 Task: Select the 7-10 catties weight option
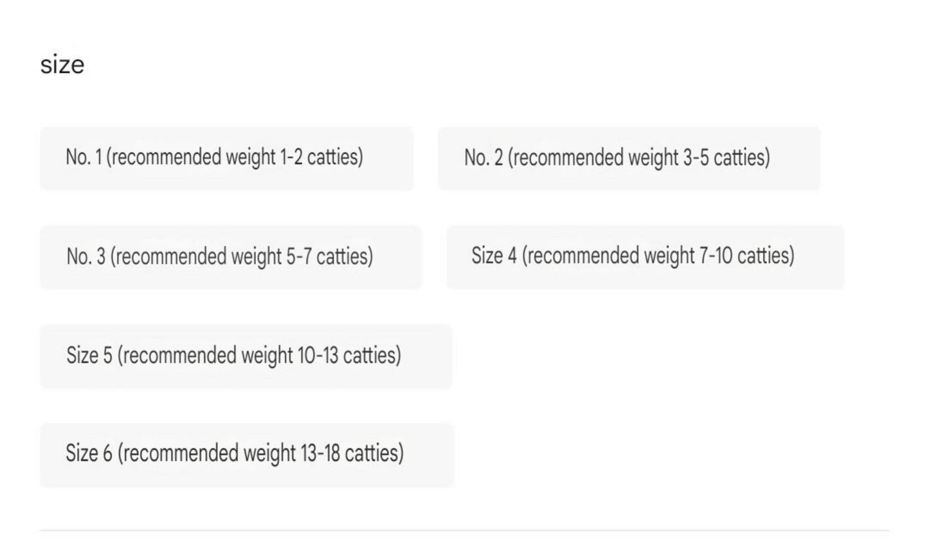tap(645, 257)
